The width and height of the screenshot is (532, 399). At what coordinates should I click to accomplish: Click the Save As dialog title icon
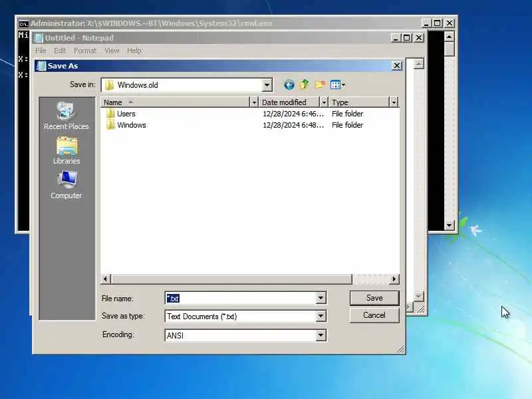point(41,66)
